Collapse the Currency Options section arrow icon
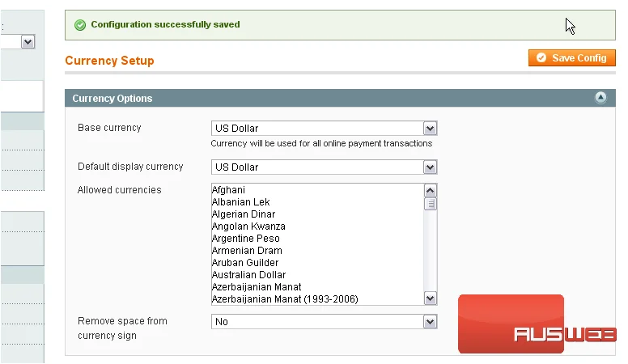 tap(600, 97)
